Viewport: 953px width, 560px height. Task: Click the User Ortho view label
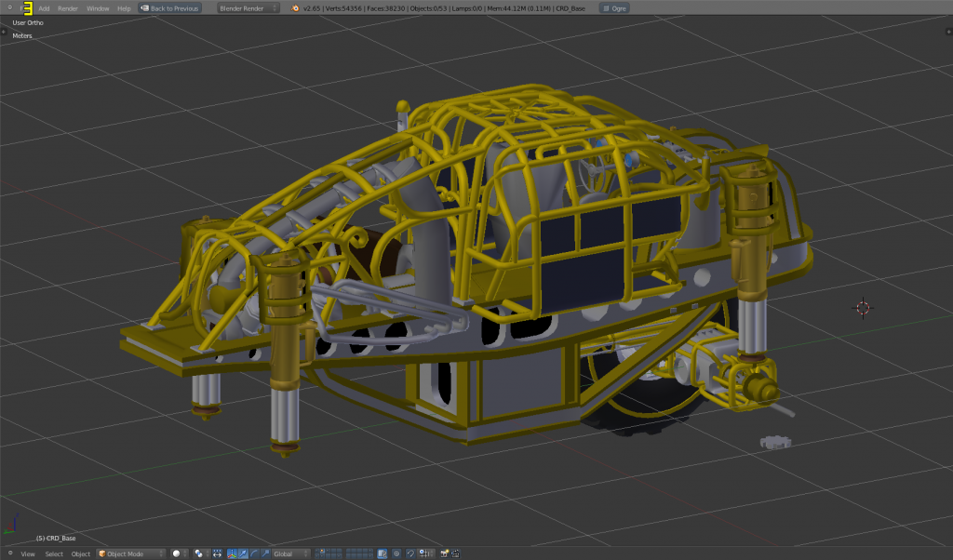[28, 22]
